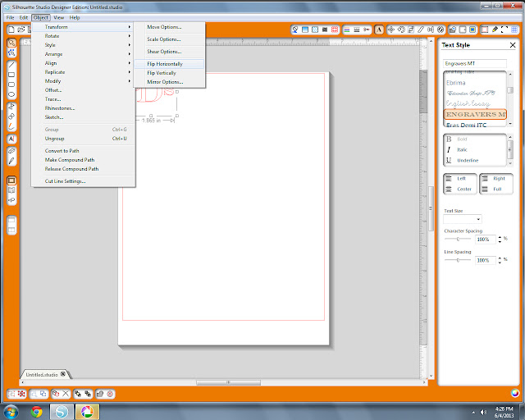Click Cut Line Settings entry
This screenshot has width=525, height=420.
[x=84, y=181]
